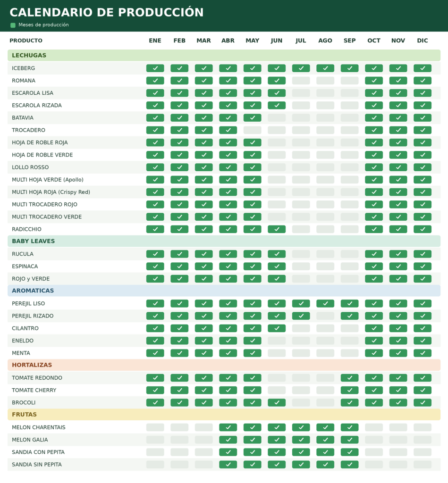Click empty TOMATE CHERRY cell for JUN
Screen dimensions: 448x483
coord(277,390)
